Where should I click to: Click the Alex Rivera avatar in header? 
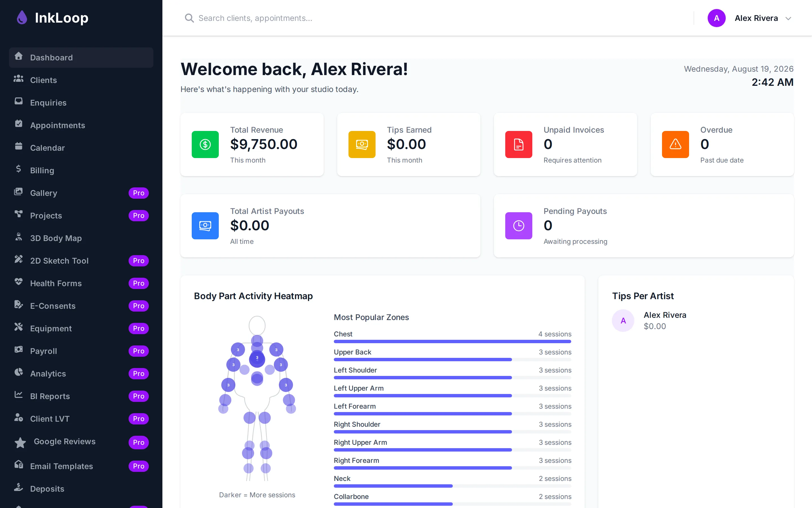[x=716, y=18]
